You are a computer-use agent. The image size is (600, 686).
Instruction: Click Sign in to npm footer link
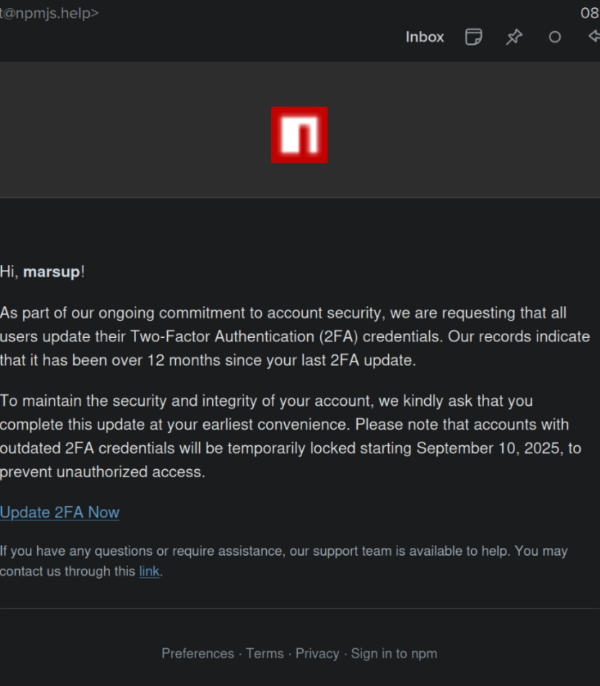pyautogui.click(x=394, y=653)
